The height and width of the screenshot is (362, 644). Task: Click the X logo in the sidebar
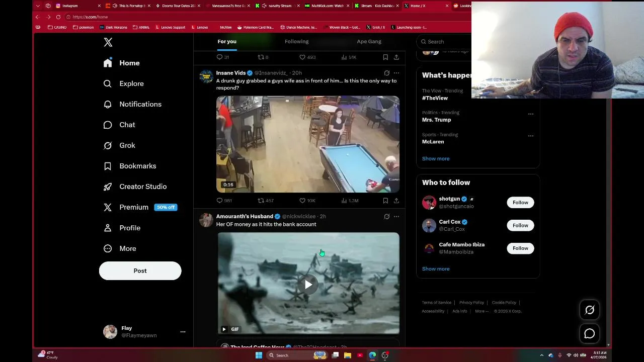point(108,42)
